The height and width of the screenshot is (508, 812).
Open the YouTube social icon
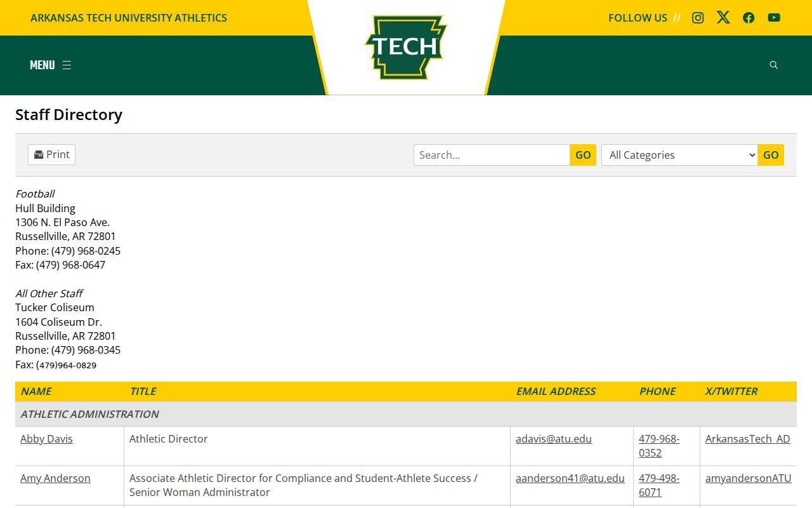coord(774,18)
